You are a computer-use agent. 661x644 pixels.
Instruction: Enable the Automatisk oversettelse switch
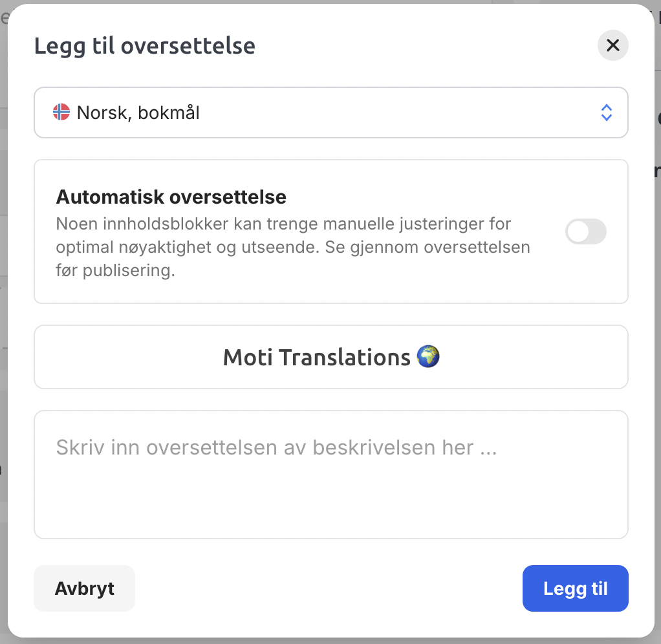[x=585, y=231]
